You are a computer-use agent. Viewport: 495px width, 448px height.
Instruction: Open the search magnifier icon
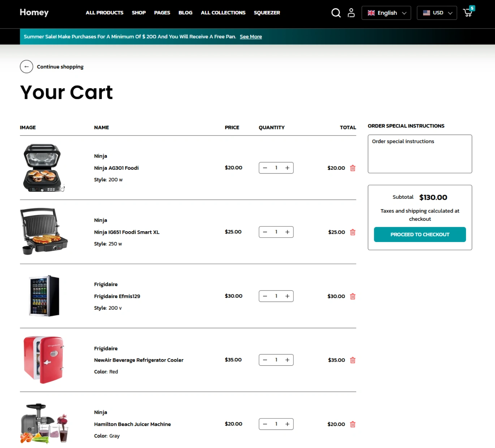(336, 13)
